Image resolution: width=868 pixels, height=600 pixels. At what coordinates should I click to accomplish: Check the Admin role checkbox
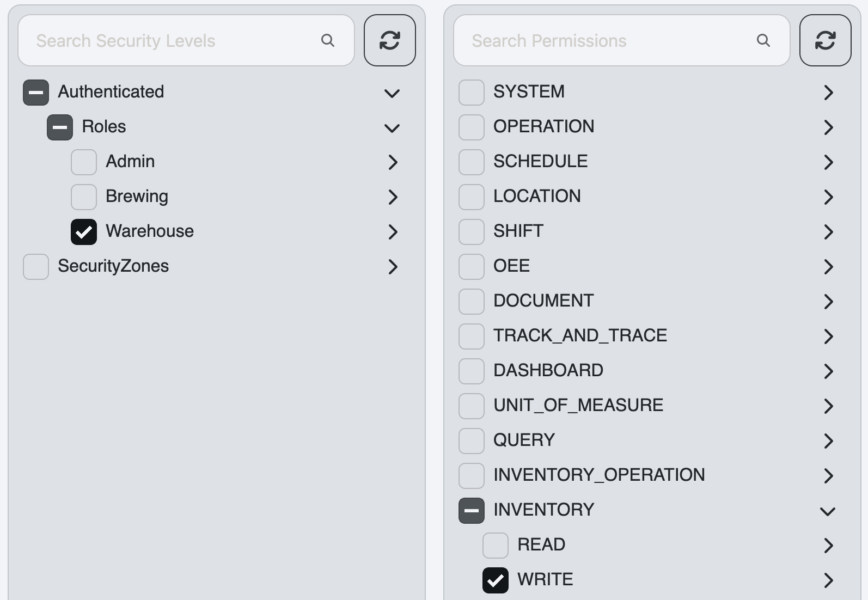click(x=84, y=162)
